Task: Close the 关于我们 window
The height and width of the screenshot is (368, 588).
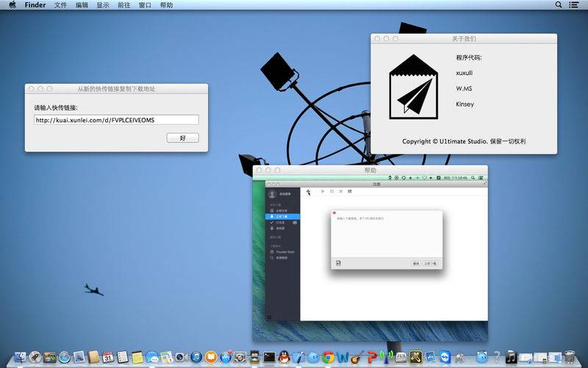Action: tap(377, 38)
